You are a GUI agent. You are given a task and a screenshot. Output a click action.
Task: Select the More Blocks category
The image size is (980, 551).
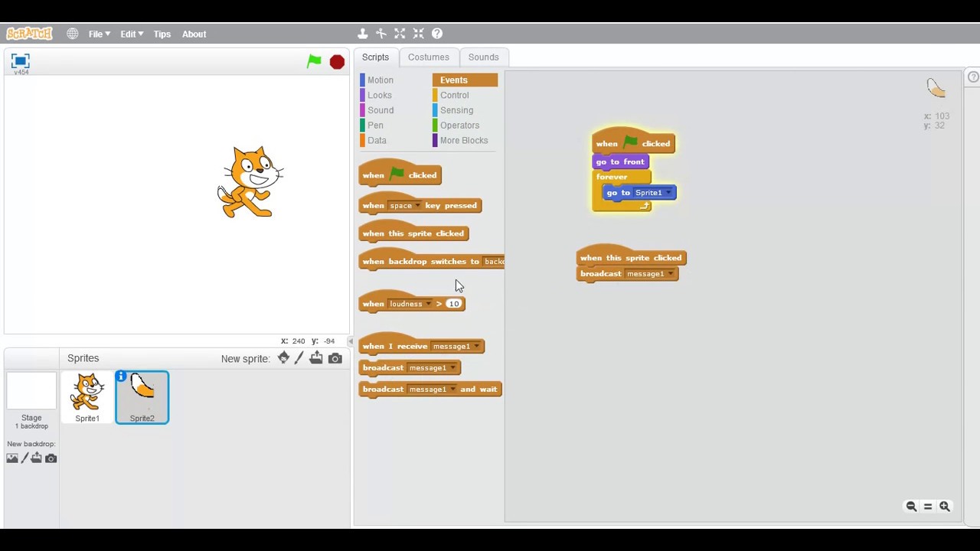pyautogui.click(x=463, y=140)
